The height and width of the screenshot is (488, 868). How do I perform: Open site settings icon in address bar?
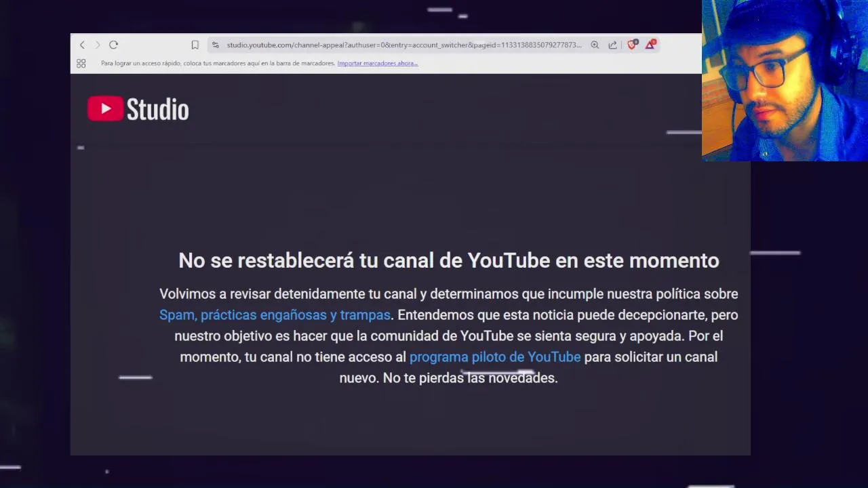pos(215,45)
